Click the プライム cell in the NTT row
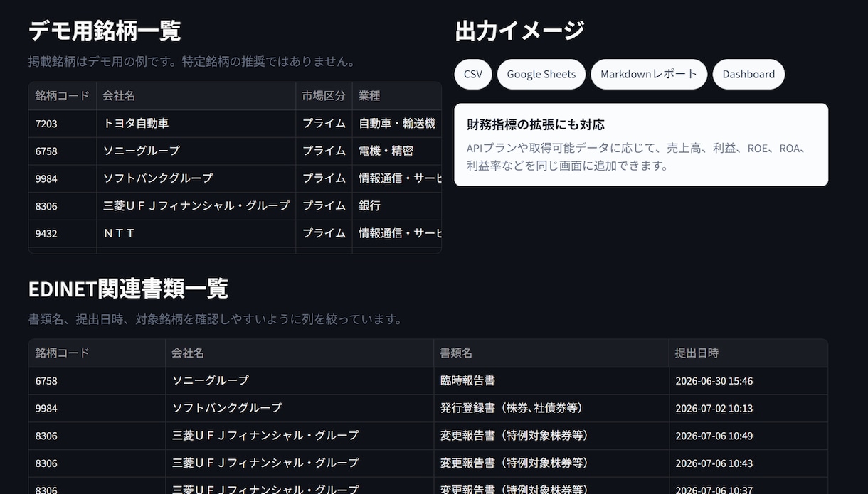 (324, 233)
